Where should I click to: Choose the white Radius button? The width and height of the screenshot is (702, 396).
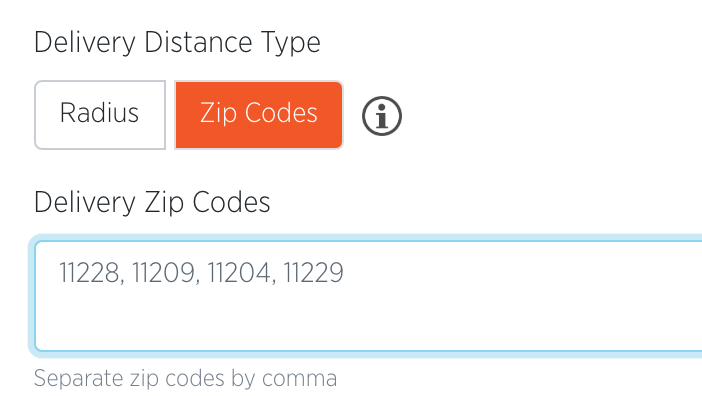click(100, 115)
